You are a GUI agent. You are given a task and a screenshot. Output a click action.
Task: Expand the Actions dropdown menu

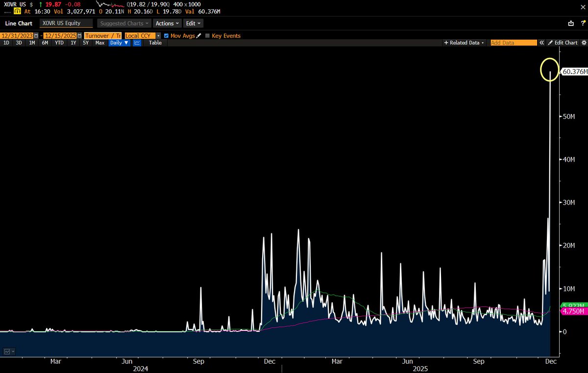(167, 23)
